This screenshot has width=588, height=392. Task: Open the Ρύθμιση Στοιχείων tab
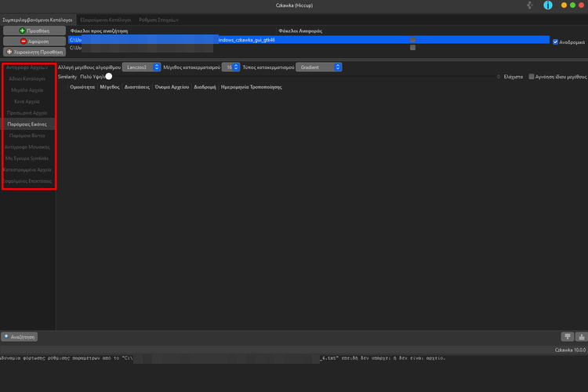(158, 17)
